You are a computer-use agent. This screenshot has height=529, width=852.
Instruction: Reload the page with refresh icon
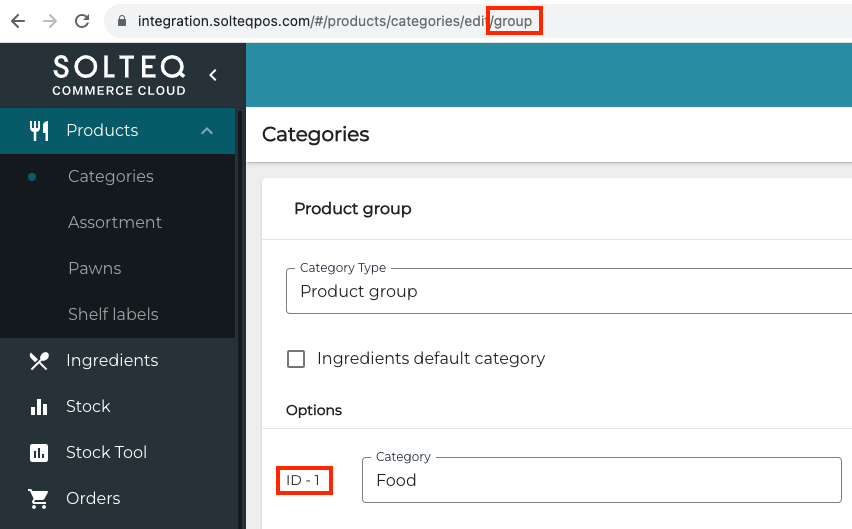[82, 20]
